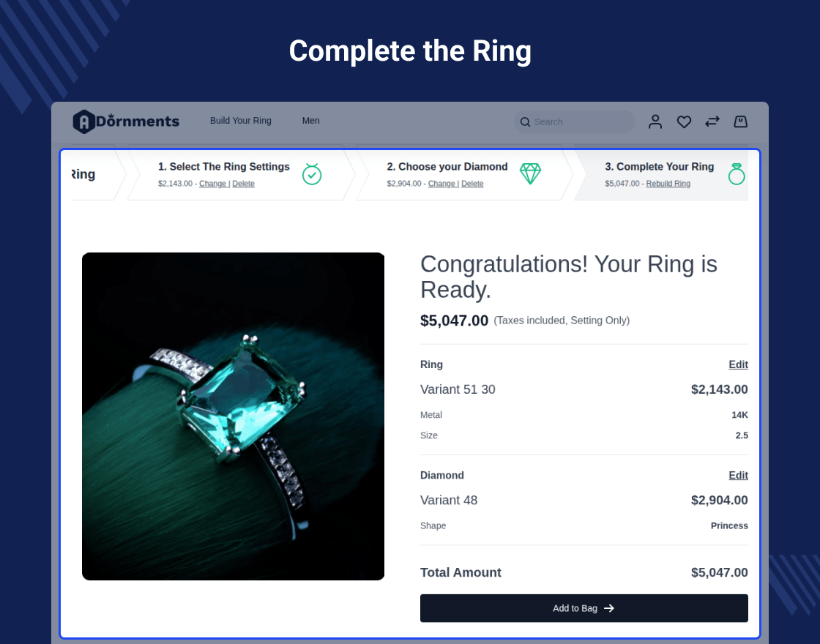Click the Adornments logo
Screen dimensions: 820x644
[126, 121]
